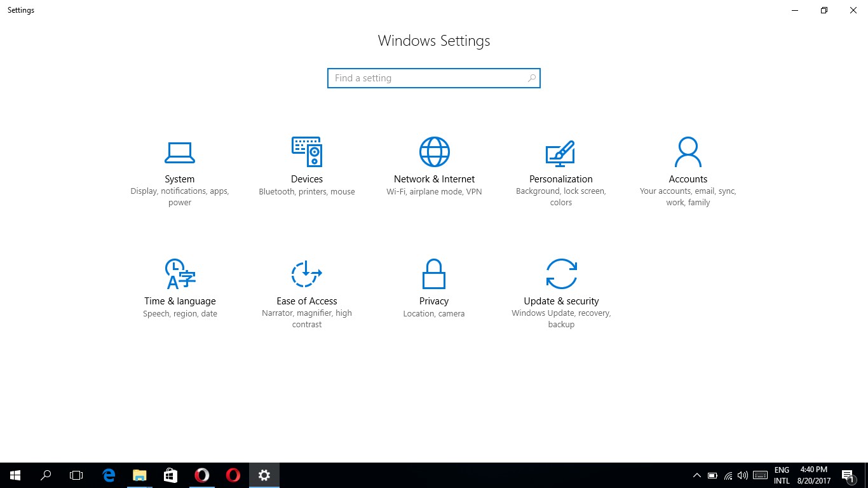This screenshot has height=488, width=868.
Task: Select the Settings gear on the taskbar
Action: tap(264, 475)
